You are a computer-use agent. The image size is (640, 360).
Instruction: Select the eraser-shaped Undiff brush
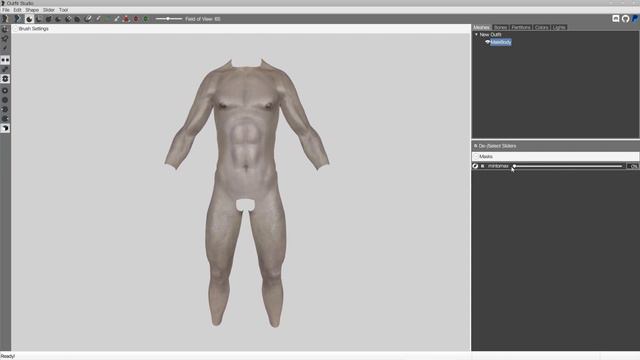point(88,19)
